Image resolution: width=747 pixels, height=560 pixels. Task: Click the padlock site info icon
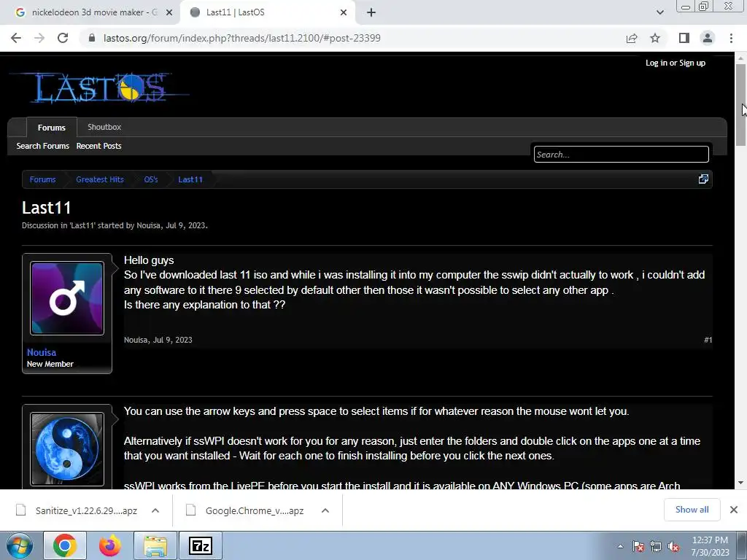(92, 38)
